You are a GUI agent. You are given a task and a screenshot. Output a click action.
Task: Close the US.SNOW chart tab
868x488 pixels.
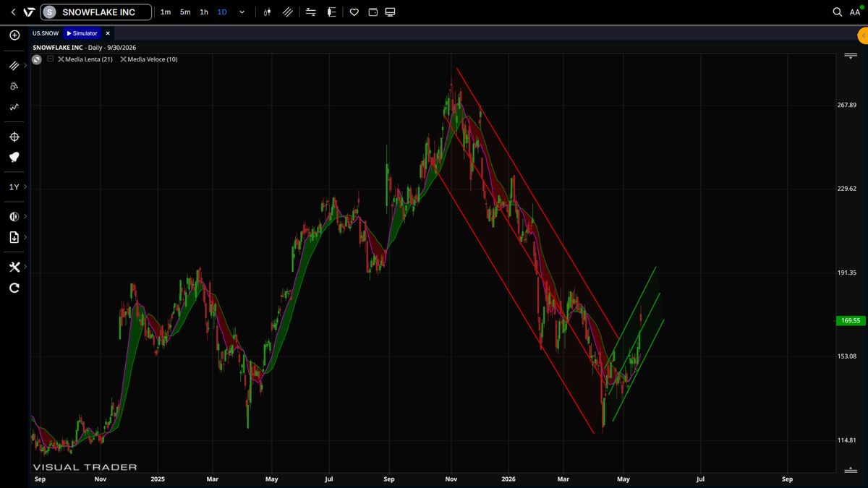[x=108, y=33]
